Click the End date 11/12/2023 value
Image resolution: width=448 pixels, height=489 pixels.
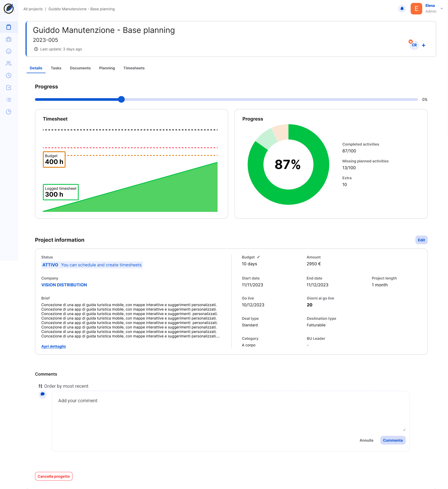click(x=317, y=285)
